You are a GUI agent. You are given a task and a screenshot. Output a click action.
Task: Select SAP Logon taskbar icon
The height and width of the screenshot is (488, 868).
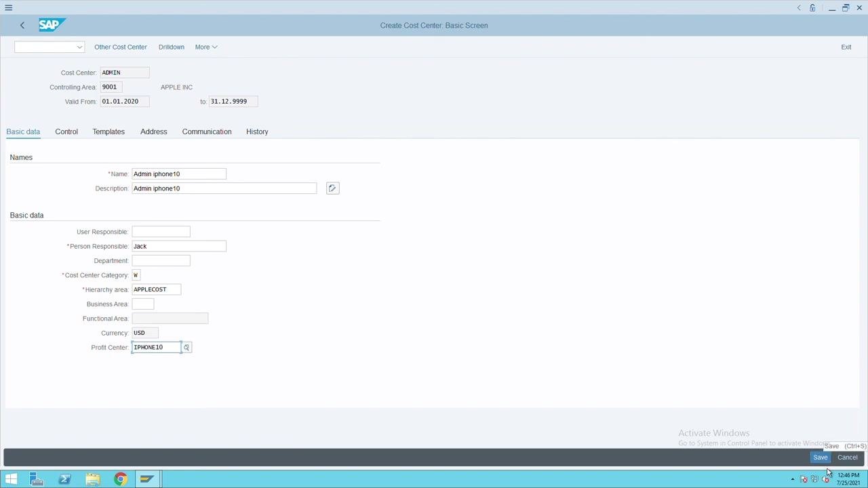pyautogui.click(x=147, y=479)
